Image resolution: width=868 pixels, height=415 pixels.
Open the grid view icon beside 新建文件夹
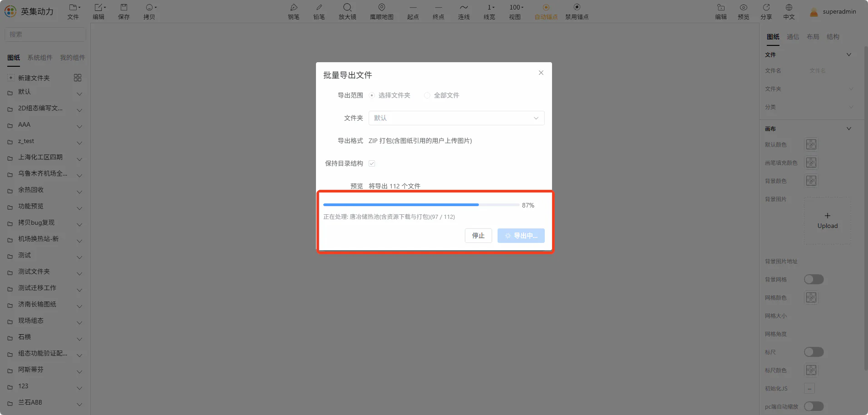tap(78, 78)
